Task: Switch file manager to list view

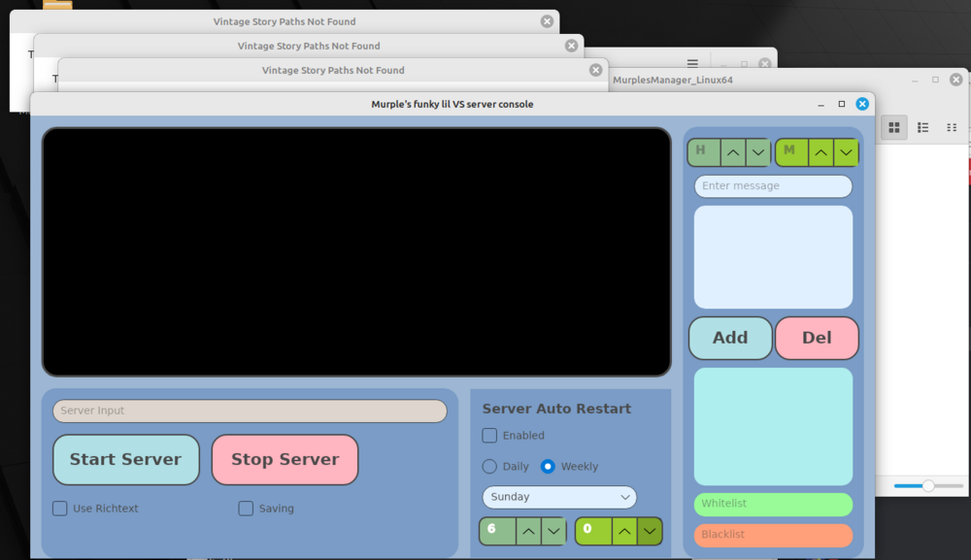Action: tap(923, 127)
